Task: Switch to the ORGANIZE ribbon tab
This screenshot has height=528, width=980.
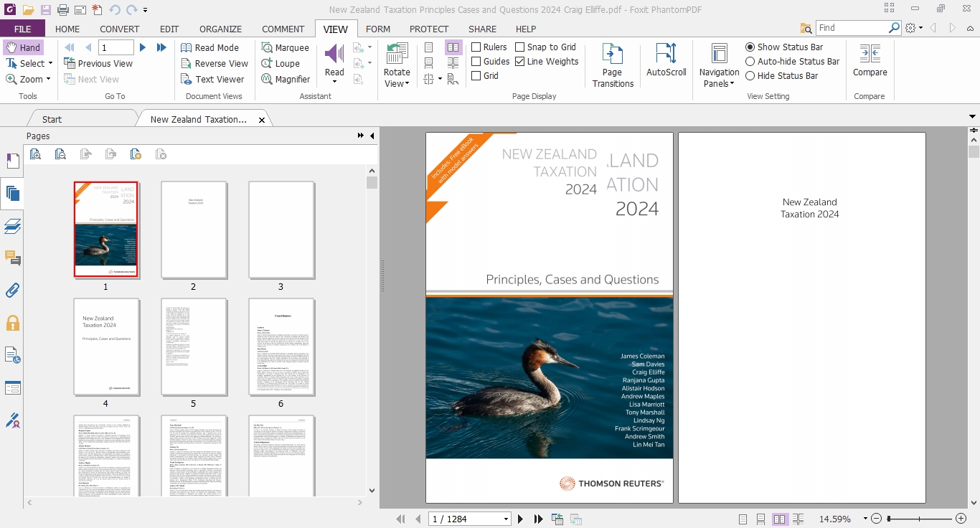Action: click(x=220, y=29)
